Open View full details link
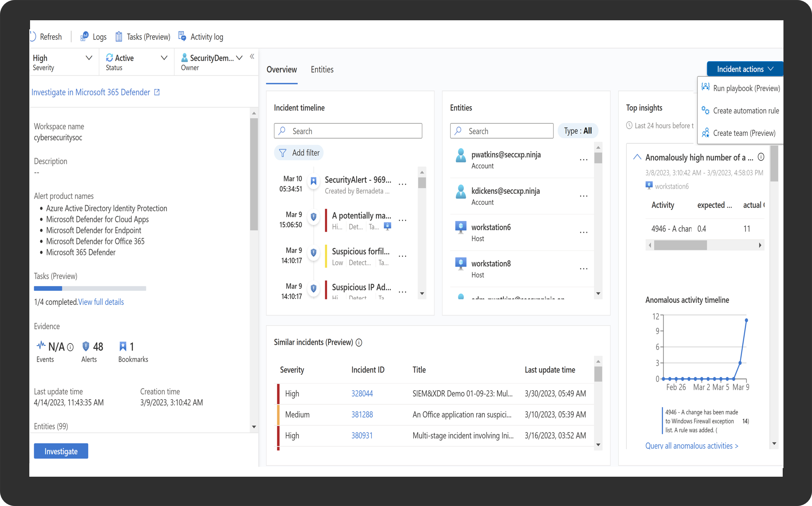The image size is (812, 506). (x=101, y=302)
